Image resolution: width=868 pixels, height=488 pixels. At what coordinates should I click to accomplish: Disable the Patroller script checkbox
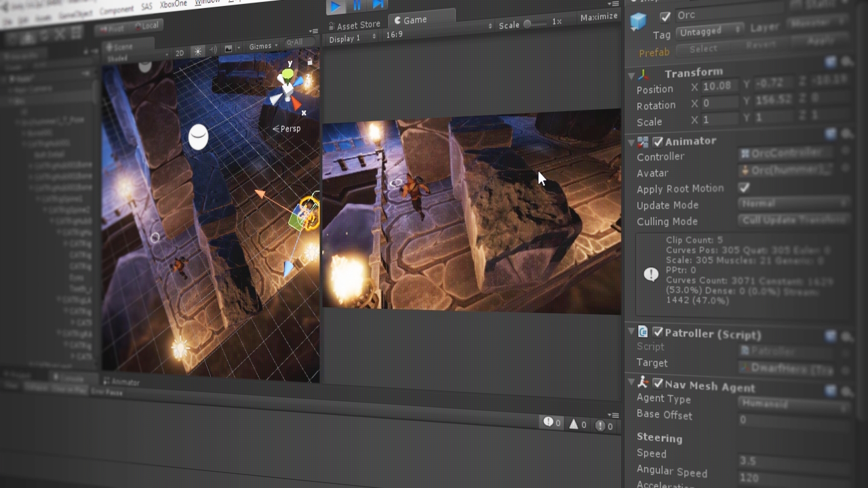tap(658, 332)
